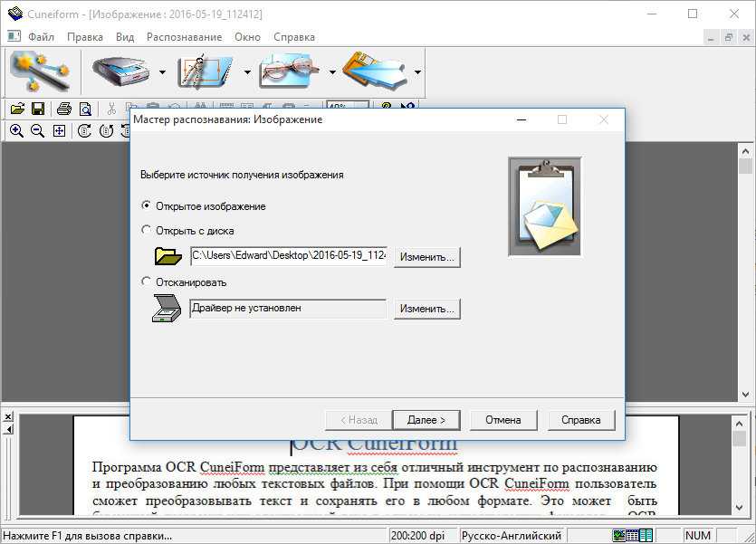756x544 pixels.
Task: Click the scanner icon in the main toolbar
Action: point(121,72)
